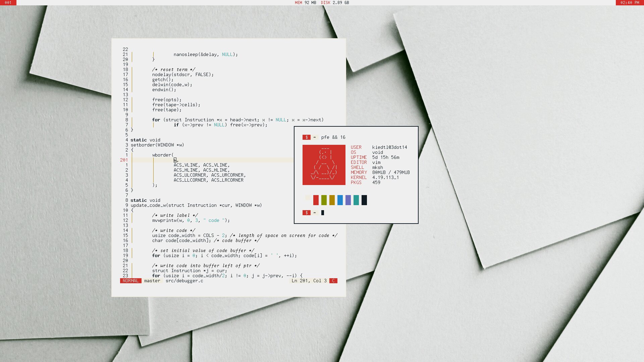Click the src/debugger.c filename in statusline

tap(184, 281)
